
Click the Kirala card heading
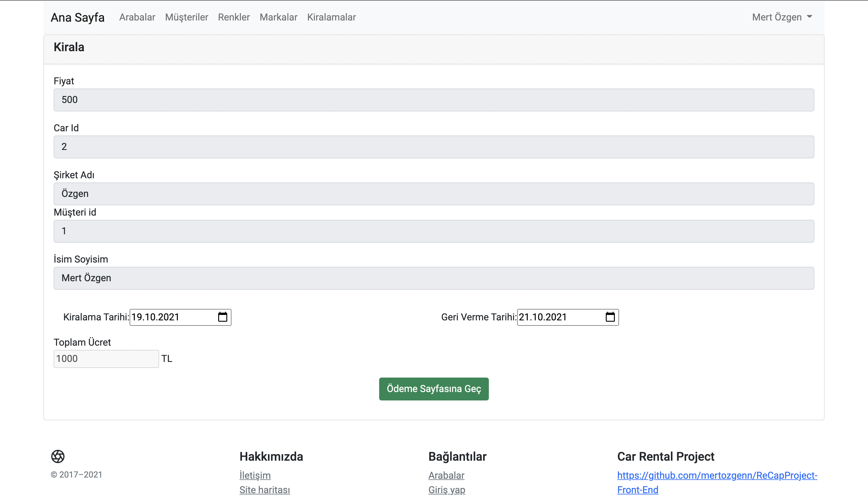[x=69, y=47]
